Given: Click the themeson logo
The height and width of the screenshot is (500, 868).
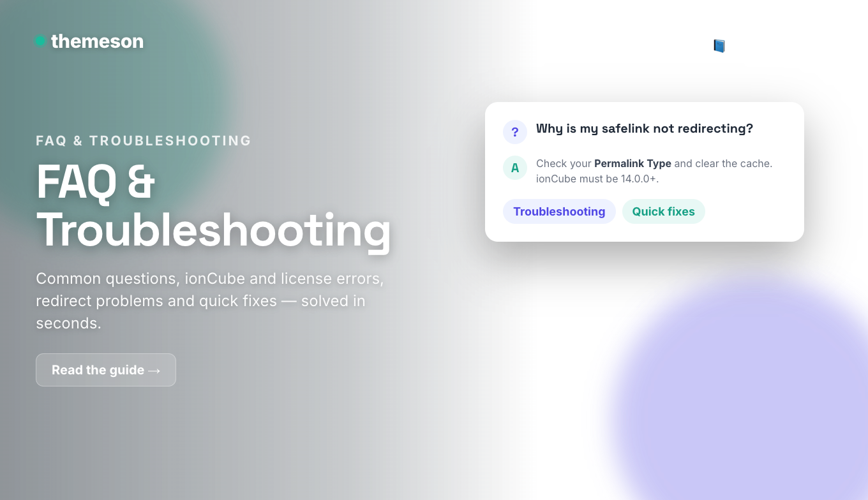Looking at the screenshot, I should [x=89, y=41].
